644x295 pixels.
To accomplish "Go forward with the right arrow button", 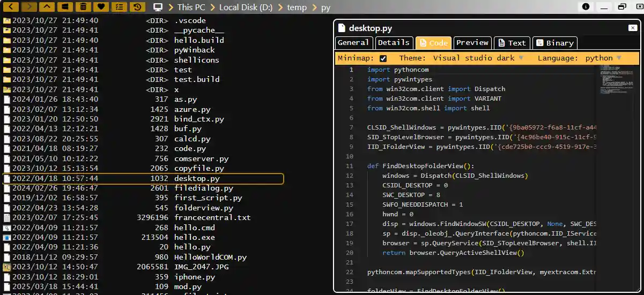I will click(x=29, y=7).
